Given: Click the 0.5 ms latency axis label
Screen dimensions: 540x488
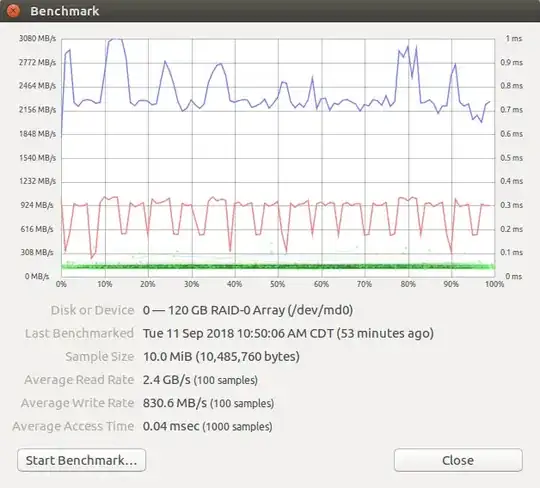Looking at the screenshot, I should [511, 158].
